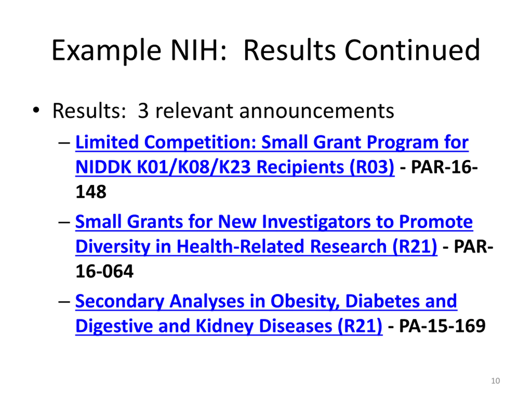Open the Limited Competition: Small Grant Program link
The height and width of the screenshot is (399, 532).
pyautogui.click(x=272, y=142)
